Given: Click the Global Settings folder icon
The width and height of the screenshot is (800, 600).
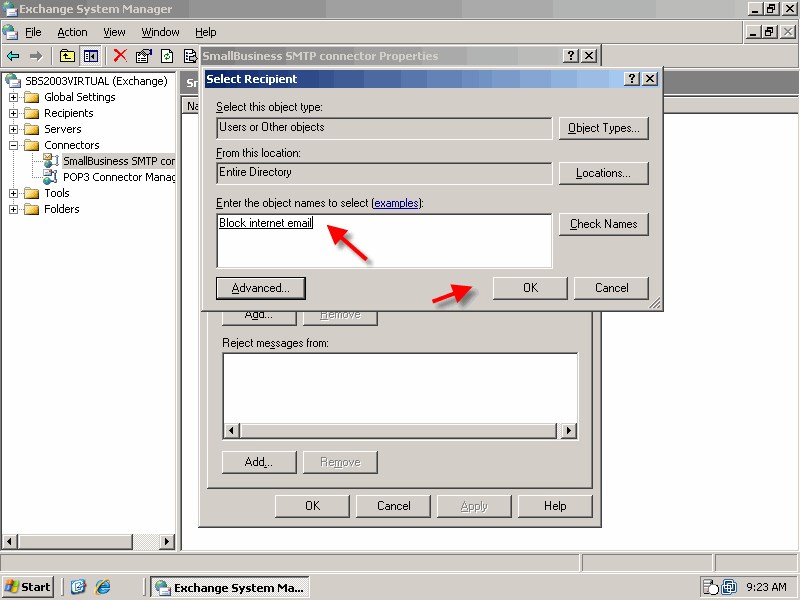Looking at the screenshot, I should [32, 97].
